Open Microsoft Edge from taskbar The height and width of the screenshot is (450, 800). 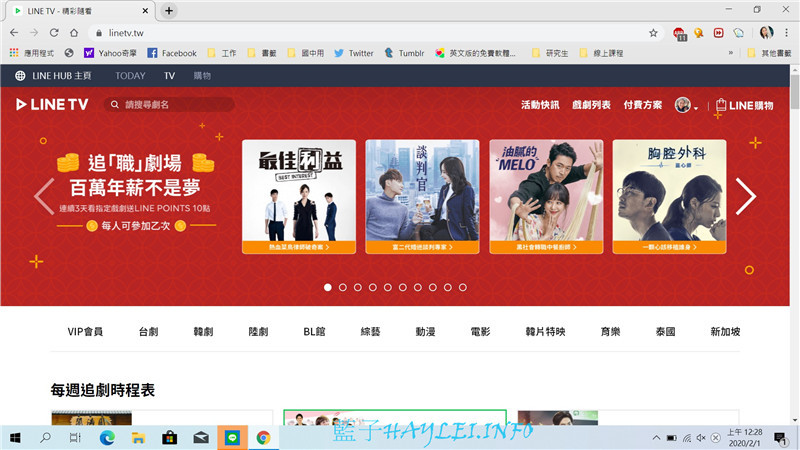[107, 438]
